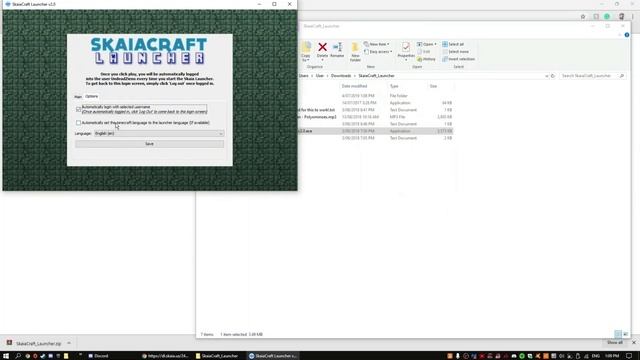Image resolution: width=640 pixels, height=360 pixels.
Task: Click the Downloads breadcrumb in Explorer address bar
Action: [x=341, y=76]
